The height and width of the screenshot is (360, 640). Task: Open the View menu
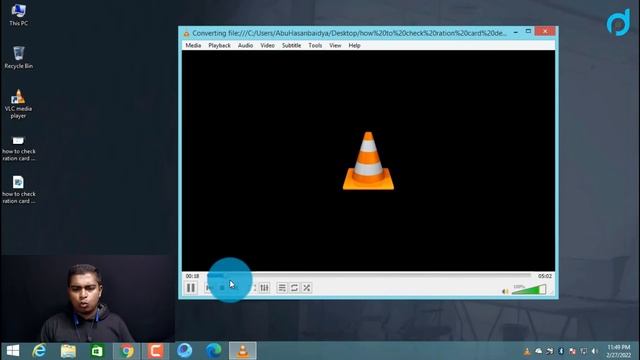(x=335, y=45)
